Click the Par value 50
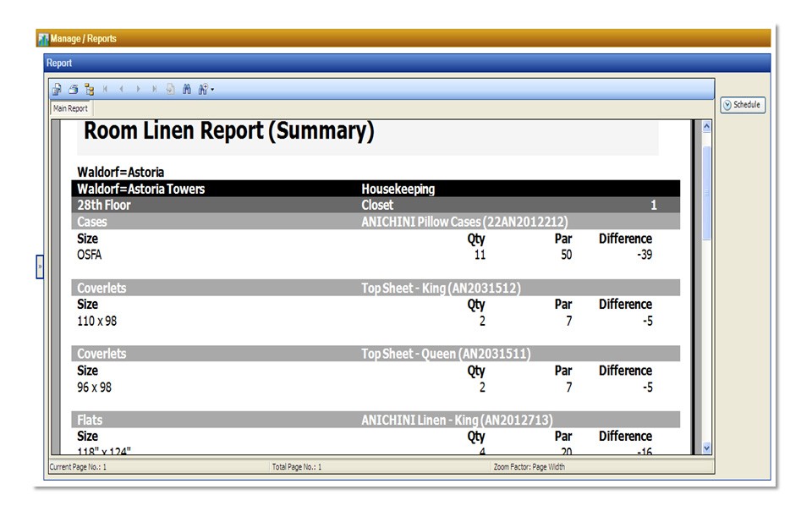 [567, 255]
